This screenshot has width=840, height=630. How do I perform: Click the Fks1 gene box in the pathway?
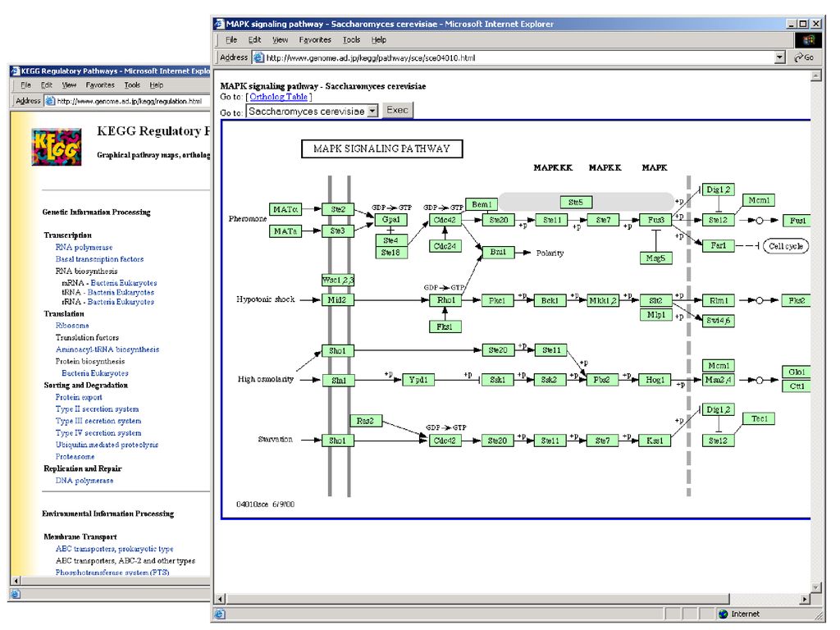445,326
